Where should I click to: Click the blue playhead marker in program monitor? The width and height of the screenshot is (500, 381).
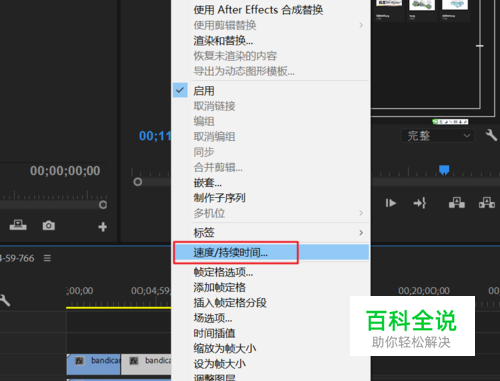click(444, 170)
